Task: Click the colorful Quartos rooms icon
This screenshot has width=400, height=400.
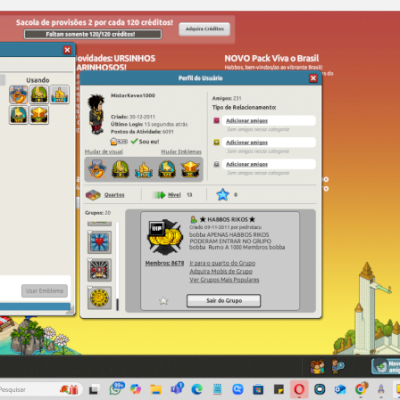Action: point(93,195)
